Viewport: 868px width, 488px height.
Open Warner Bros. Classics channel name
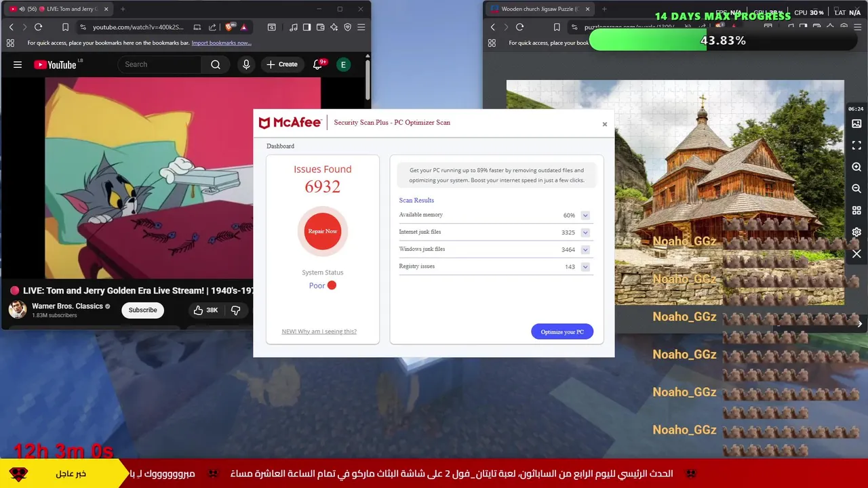(67, 306)
